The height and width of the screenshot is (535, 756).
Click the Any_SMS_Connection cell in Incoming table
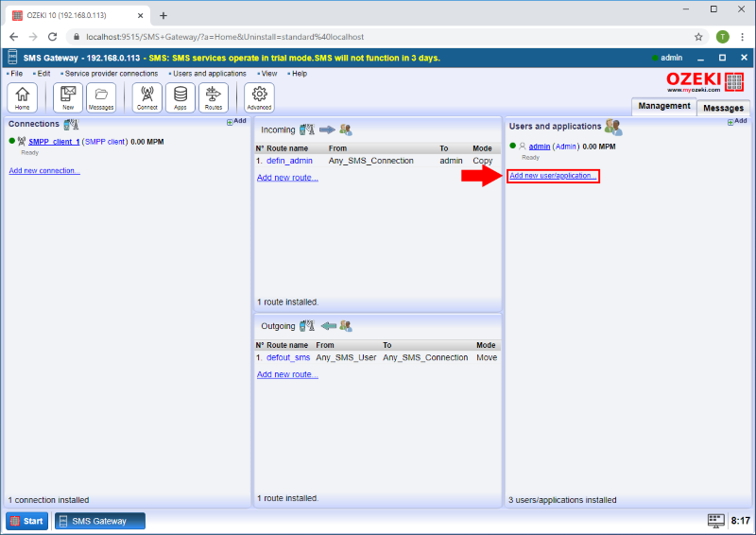click(x=370, y=161)
